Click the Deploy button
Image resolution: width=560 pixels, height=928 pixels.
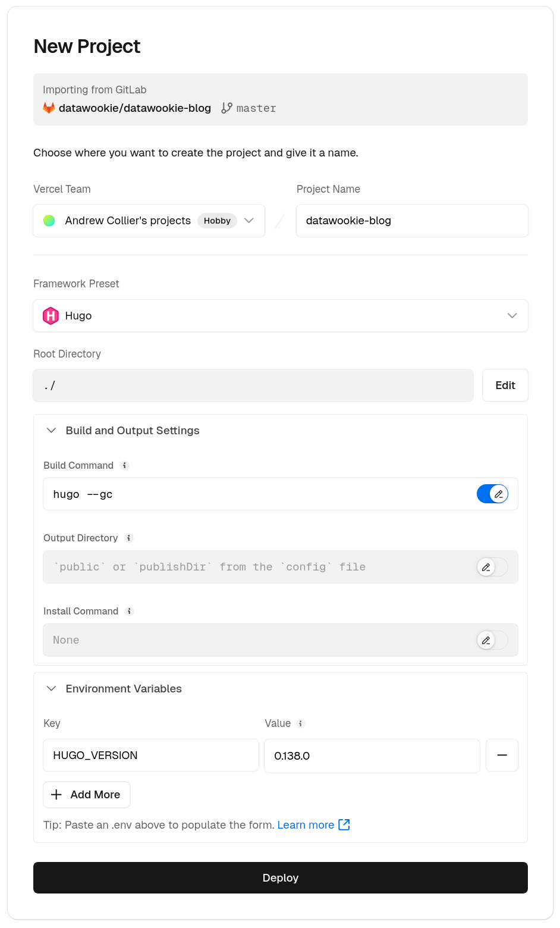(x=280, y=877)
